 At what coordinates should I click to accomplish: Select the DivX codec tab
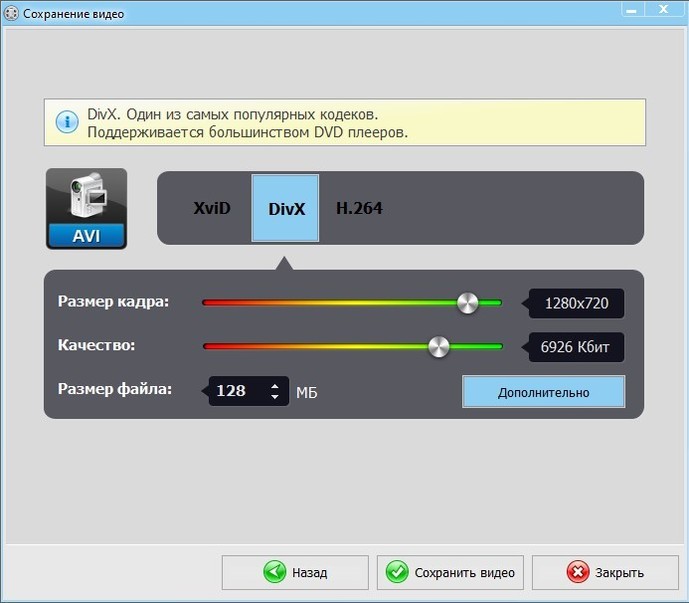coord(285,208)
